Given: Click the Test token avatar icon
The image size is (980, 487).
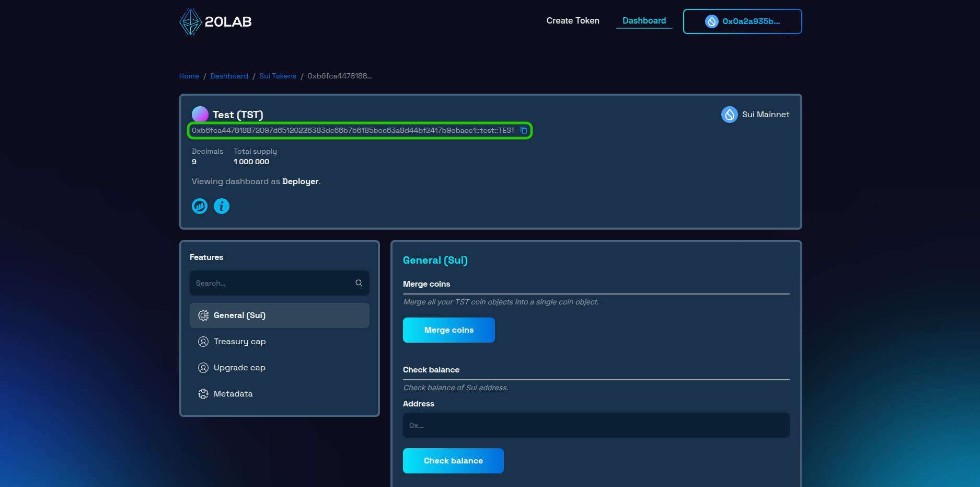Looking at the screenshot, I should pos(200,114).
